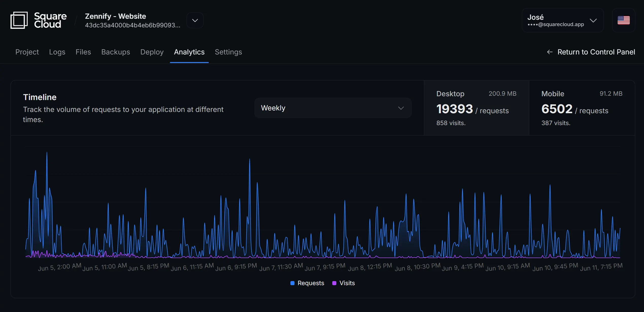The width and height of the screenshot is (644, 312).
Task: Click the left arrow return icon
Action: click(550, 52)
